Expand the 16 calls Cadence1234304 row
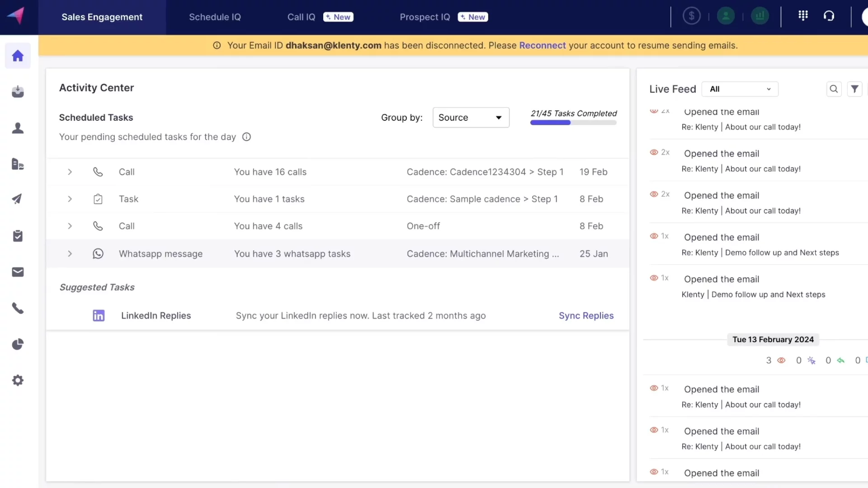This screenshot has height=488, width=868. point(70,172)
